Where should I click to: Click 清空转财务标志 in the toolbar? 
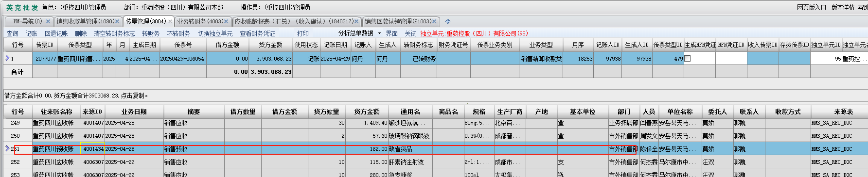114,33
